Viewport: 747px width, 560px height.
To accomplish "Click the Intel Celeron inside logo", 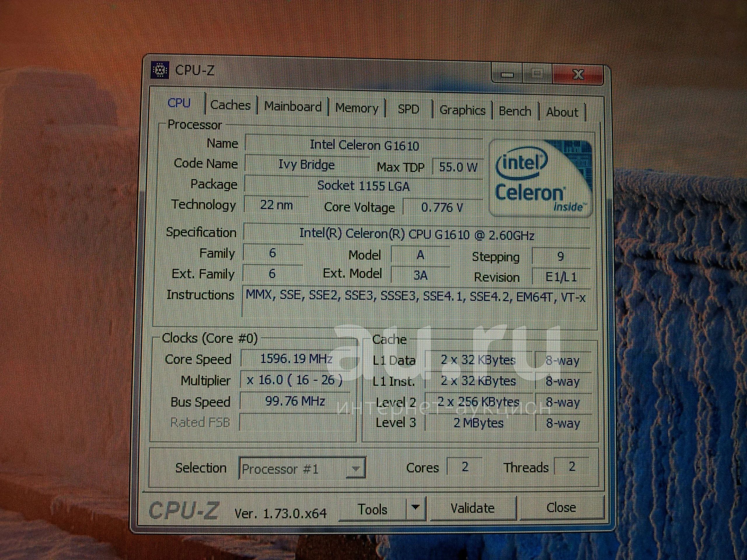I will 541,178.
